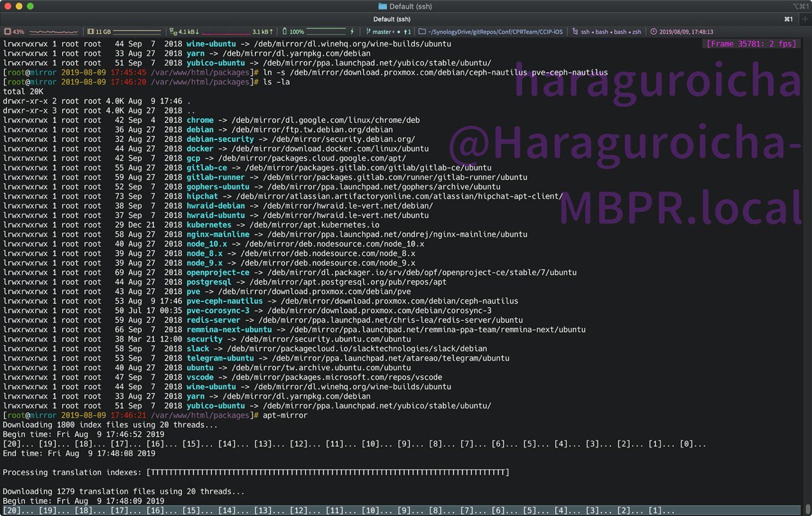
Task: Click the hwraid-ubuntu symlink name
Action: pyautogui.click(x=216, y=215)
